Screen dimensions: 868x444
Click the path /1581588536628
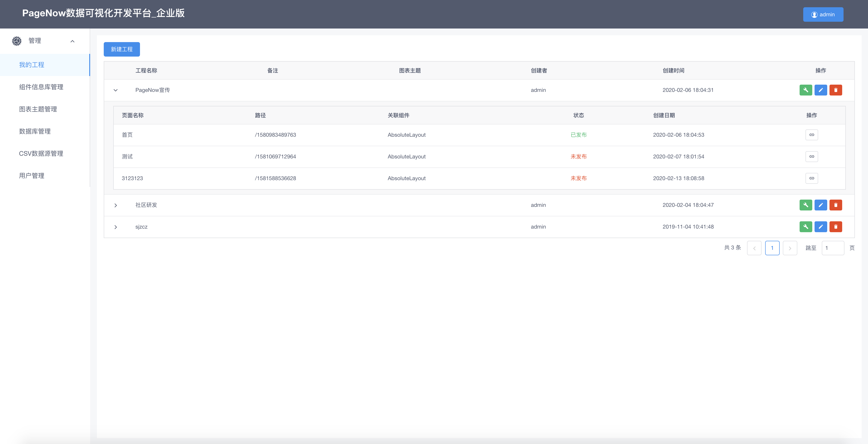point(275,178)
